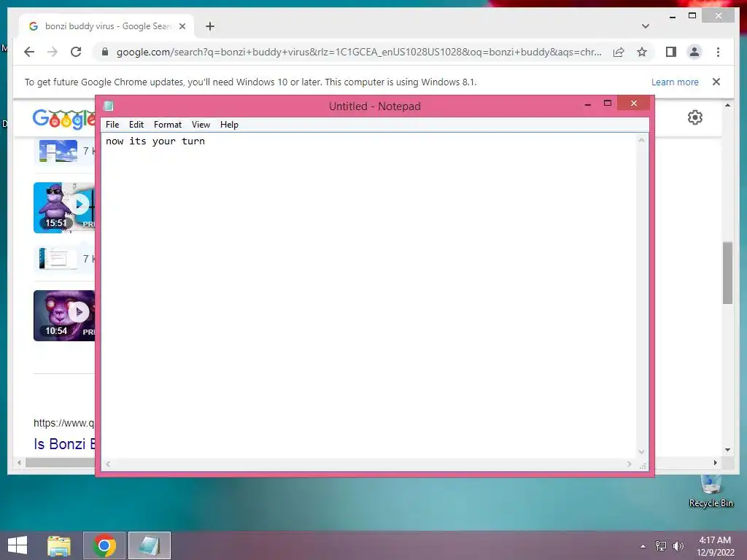Image resolution: width=747 pixels, height=560 pixels.
Task: Open Chrome profile avatar
Action: click(694, 52)
